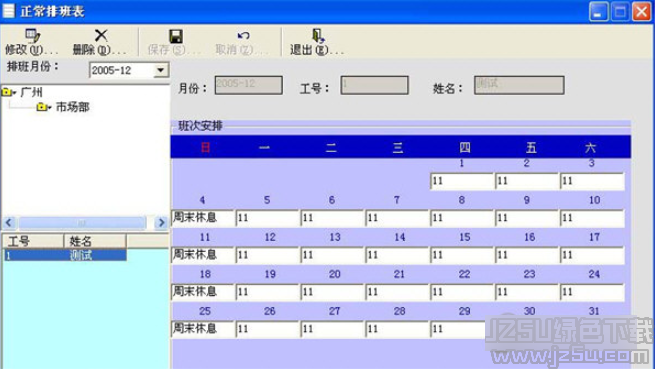Click the left arrow of tree scrollbar
The image size is (655, 369).
[9, 223]
